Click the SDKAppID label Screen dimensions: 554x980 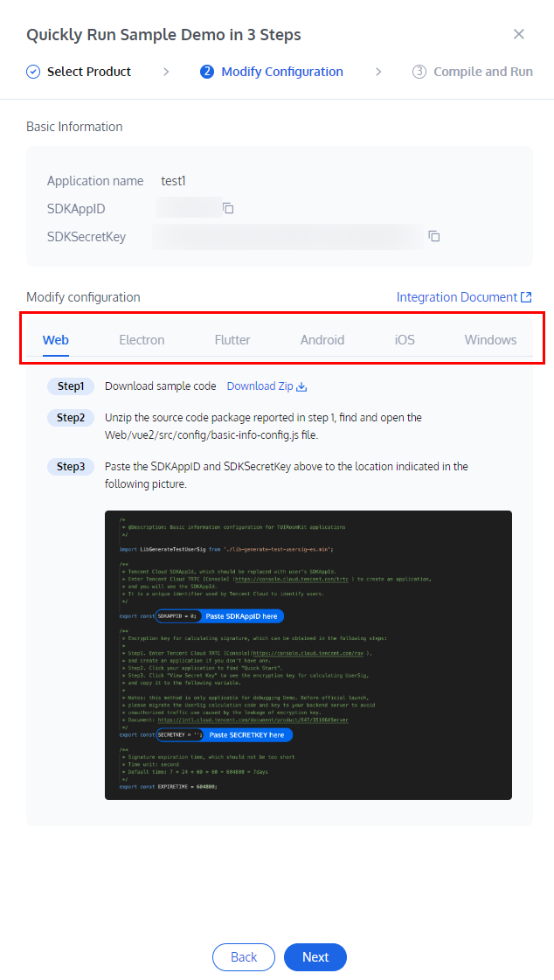(76, 209)
